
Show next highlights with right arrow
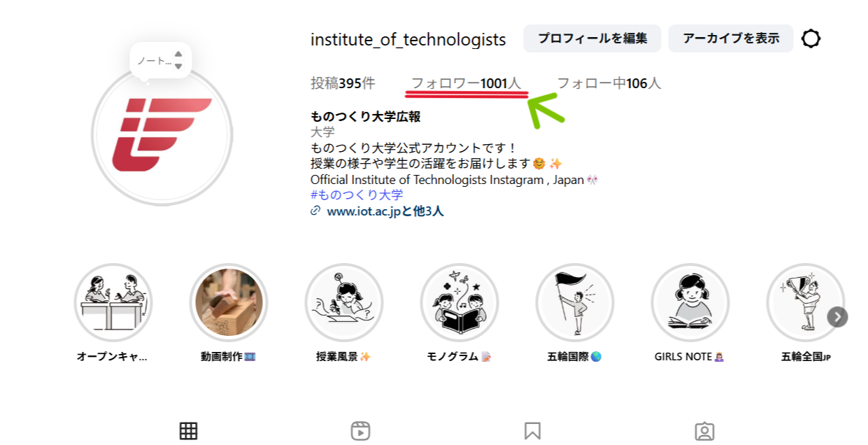pyautogui.click(x=837, y=317)
